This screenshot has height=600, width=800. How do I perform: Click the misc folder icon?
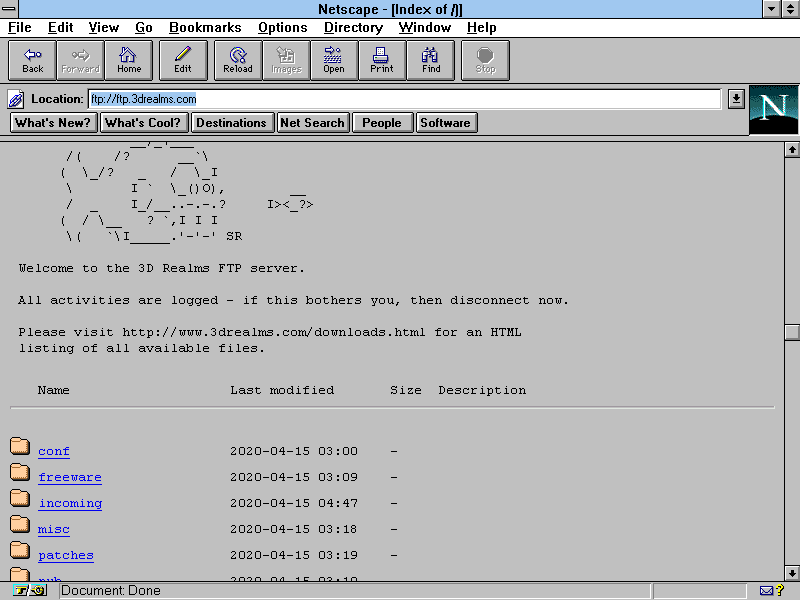[x=20, y=524]
